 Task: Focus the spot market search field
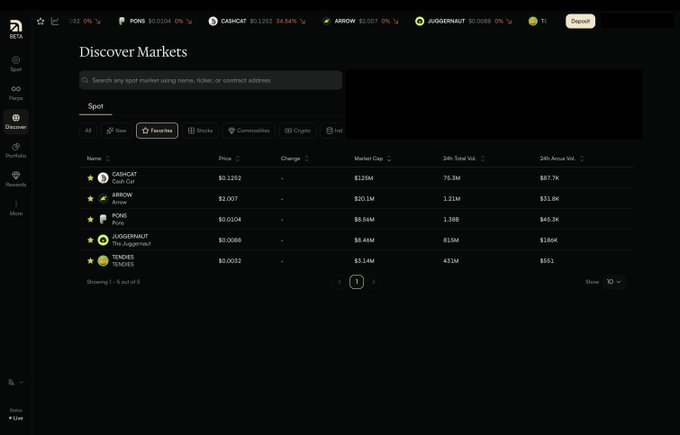point(210,80)
